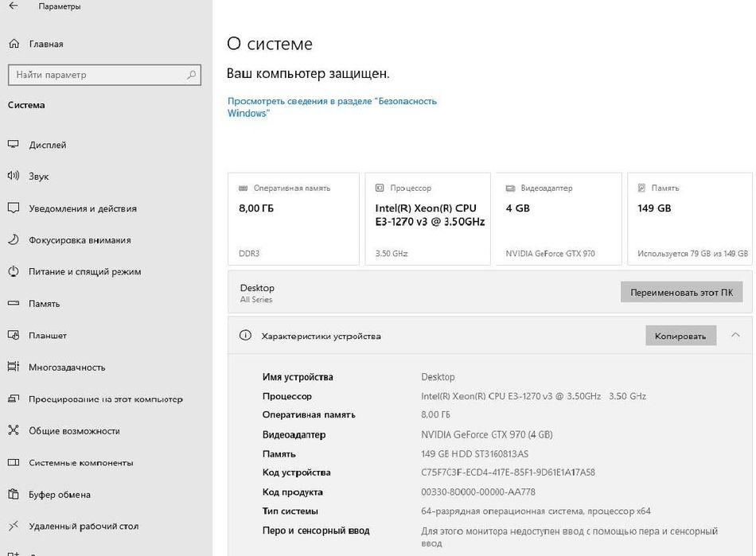
Task: Click the Оперативная память 8,00 ГБ card
Action: (294, 219)
